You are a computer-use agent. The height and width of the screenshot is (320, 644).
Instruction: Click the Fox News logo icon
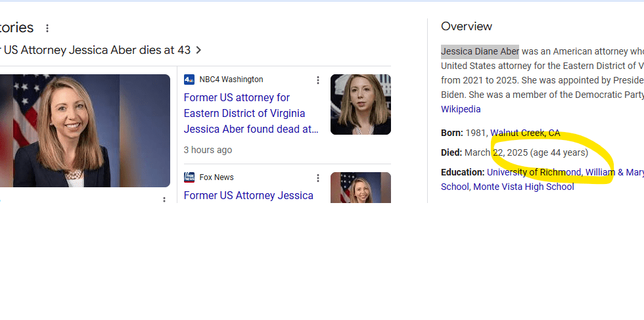pos(189,177)
